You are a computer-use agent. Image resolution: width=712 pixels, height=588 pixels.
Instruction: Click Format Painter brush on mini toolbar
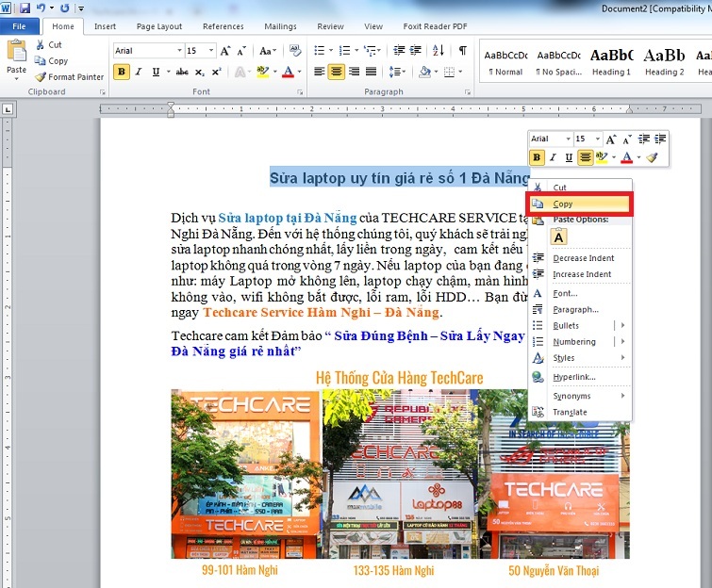pos(652,157)
